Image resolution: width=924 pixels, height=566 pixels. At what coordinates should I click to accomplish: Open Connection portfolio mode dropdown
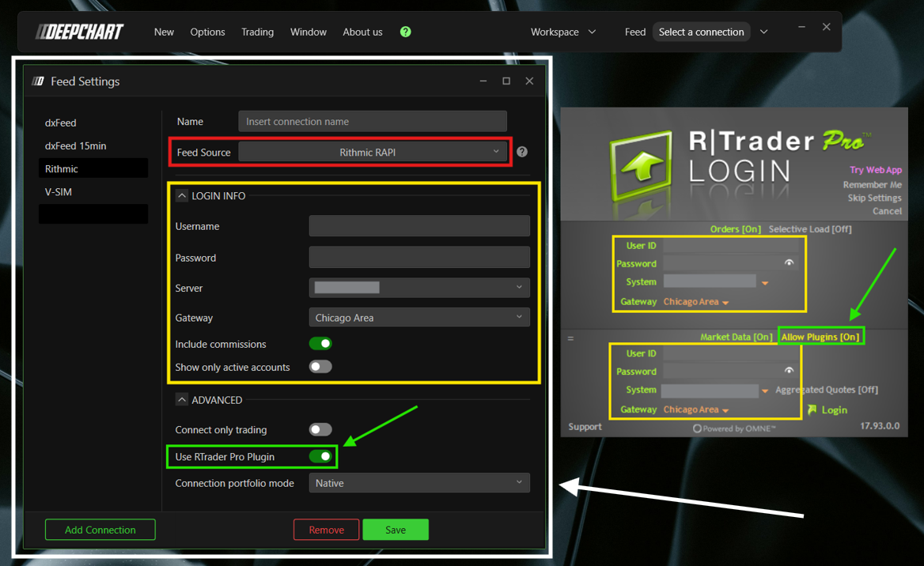pyautogui.click(x=419, y=483)
